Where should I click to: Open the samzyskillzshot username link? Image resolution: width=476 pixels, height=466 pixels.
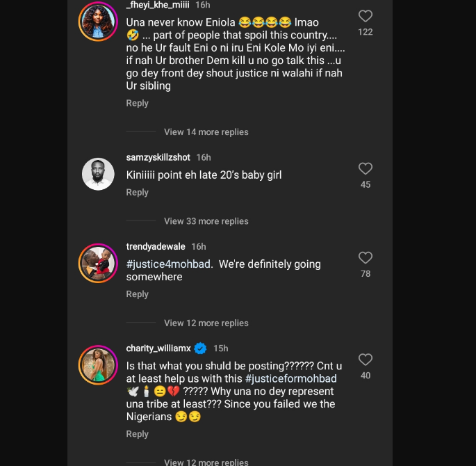coord(158,157)
